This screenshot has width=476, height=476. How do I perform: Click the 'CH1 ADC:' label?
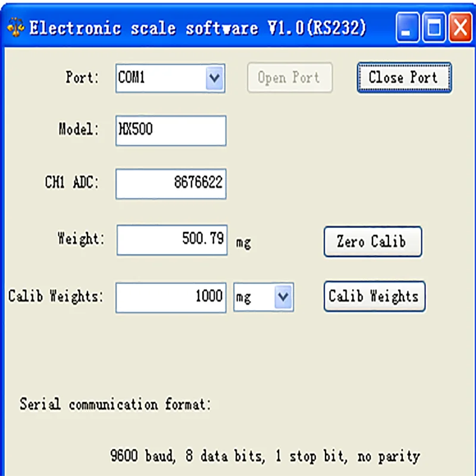coord(72,183)
